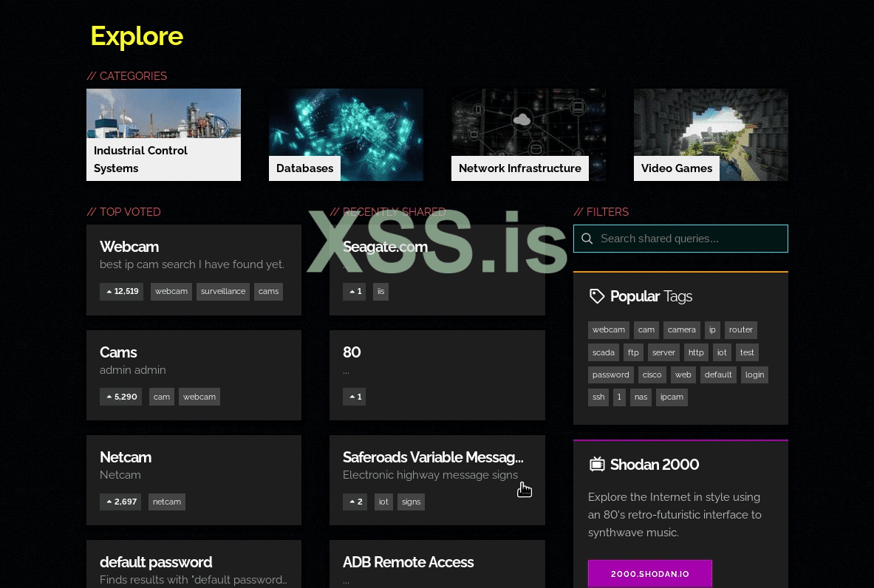Upvote the Seagate.com shared query
Screen dimensions: 874x588
click(354, 291)
